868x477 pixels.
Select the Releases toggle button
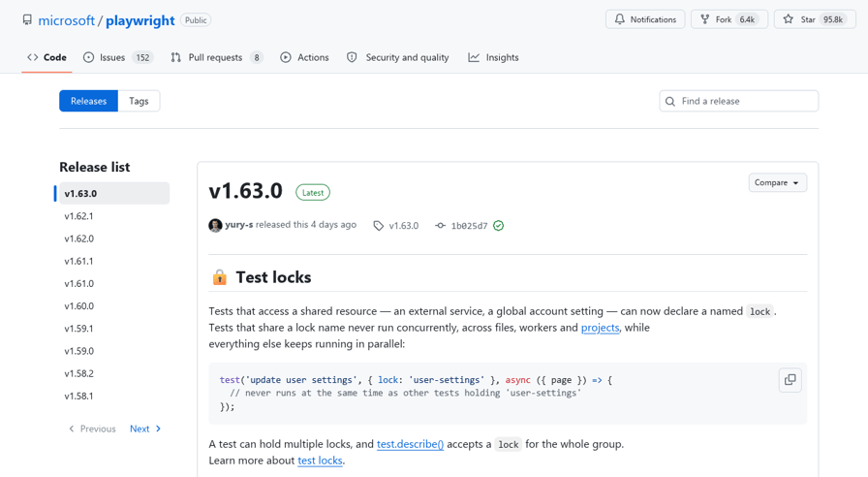point(88,101)
